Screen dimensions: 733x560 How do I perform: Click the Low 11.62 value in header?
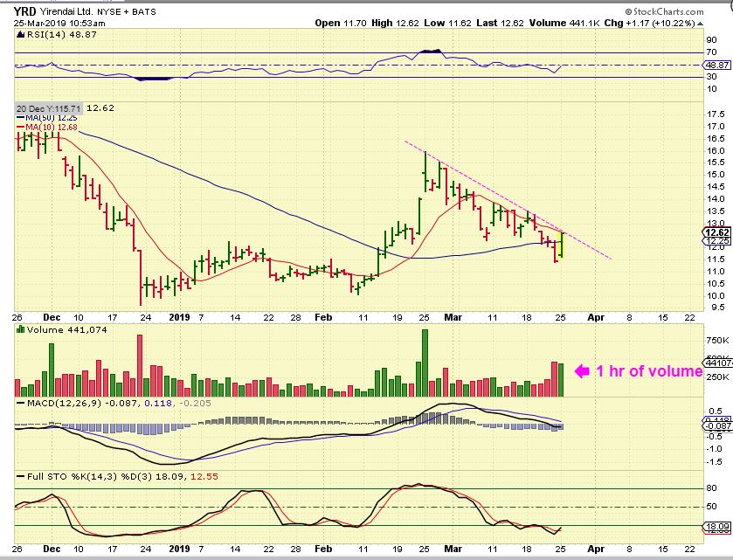pyautogui.click(x=448, y=23)
